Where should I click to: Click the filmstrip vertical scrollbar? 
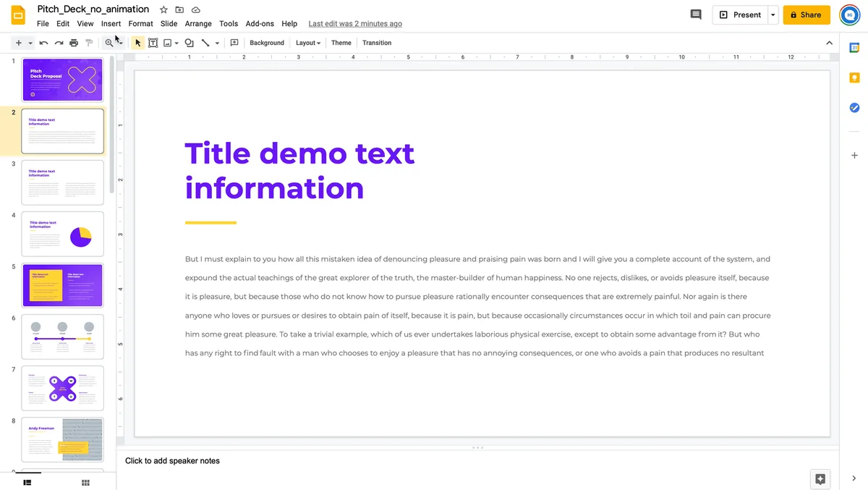coord(111,123)
